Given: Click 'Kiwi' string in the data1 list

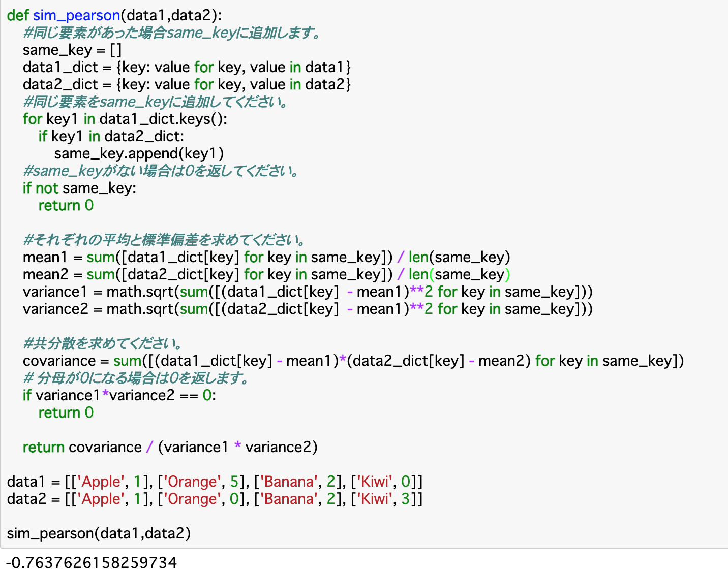Looking at the screenshot, I should 375,482.
